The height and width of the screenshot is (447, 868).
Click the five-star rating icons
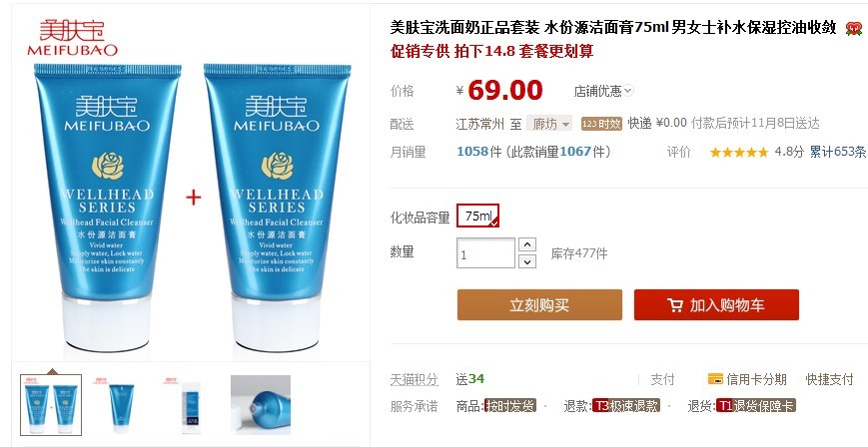[x=739, y=152]
